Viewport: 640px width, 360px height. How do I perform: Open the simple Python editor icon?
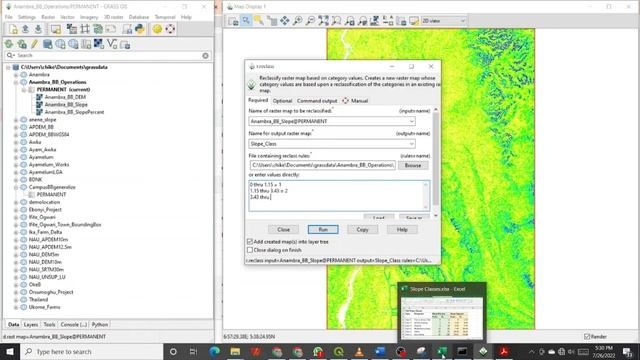(127, 29)
